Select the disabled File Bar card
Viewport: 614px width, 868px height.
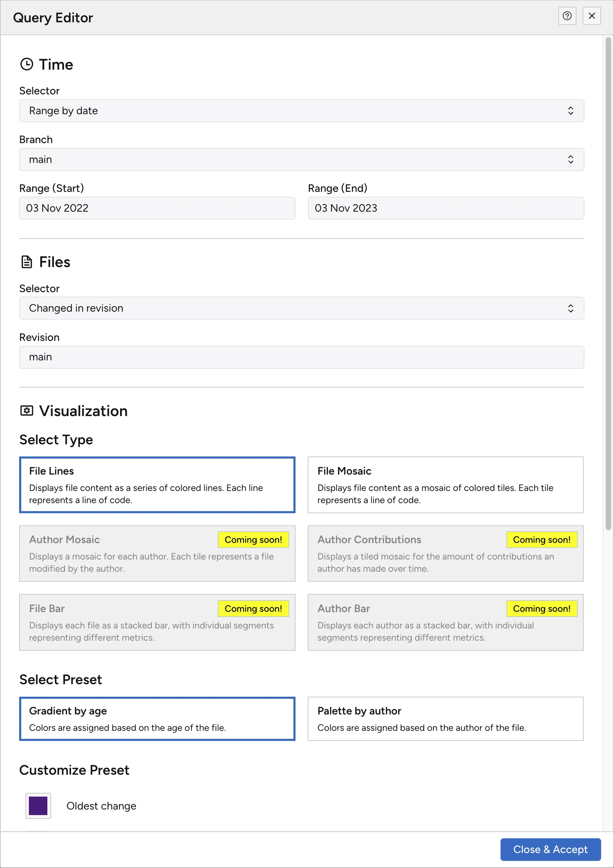[157, 622]
